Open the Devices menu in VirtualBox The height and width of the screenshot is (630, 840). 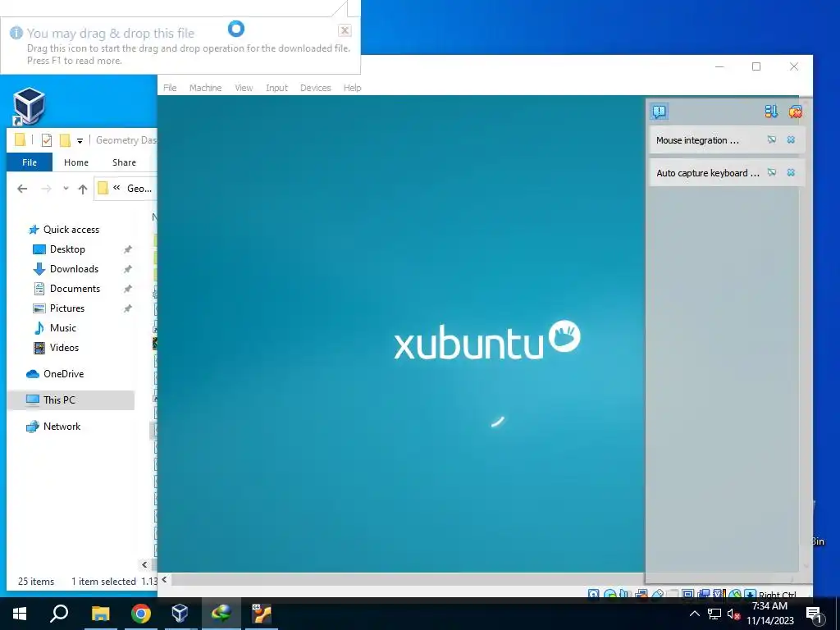pyautogui.click(x=316, y=88)
